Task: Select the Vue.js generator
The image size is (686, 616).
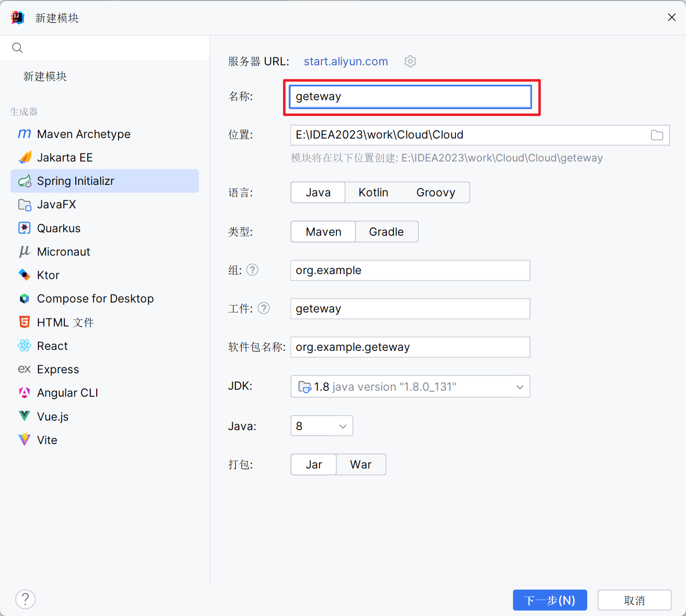Action: coord(105,416)
